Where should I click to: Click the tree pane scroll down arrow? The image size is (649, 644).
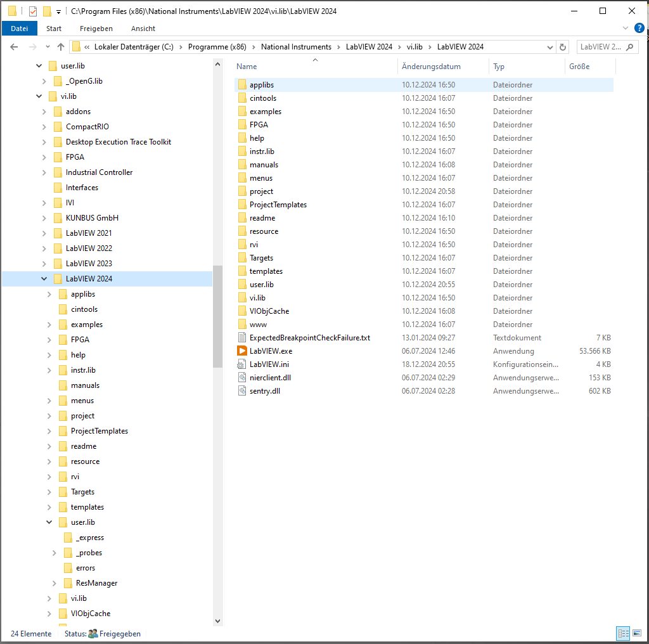[218, 621]
